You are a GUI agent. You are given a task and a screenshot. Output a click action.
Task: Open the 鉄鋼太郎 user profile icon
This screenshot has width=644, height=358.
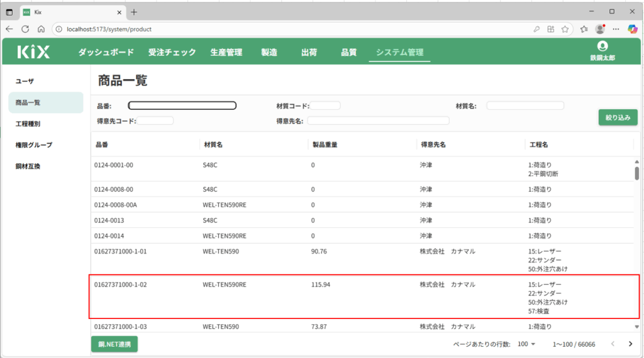(x=602, y=46)
